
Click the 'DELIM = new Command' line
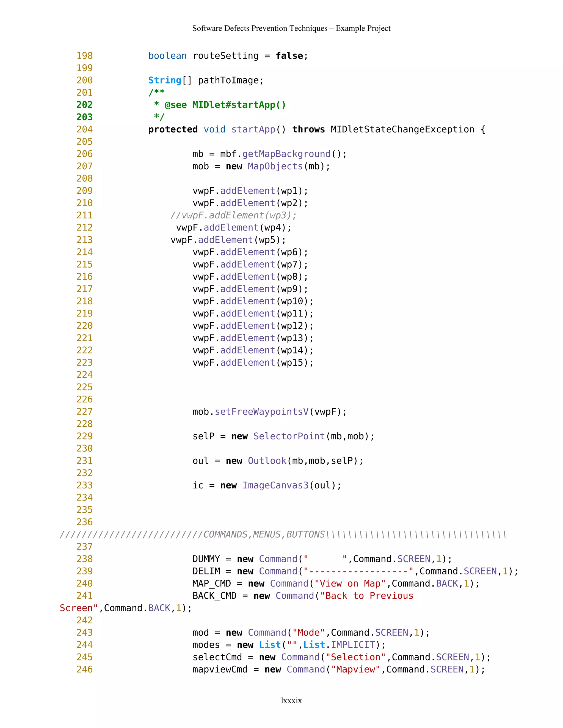click(x=355, y=571)
